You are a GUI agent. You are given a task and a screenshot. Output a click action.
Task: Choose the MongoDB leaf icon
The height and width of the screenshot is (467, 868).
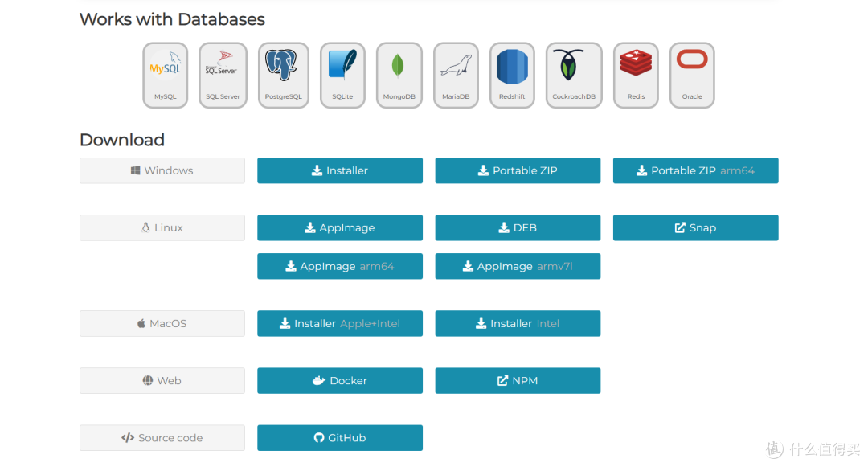pyautogui.click(x=399, y=75)
